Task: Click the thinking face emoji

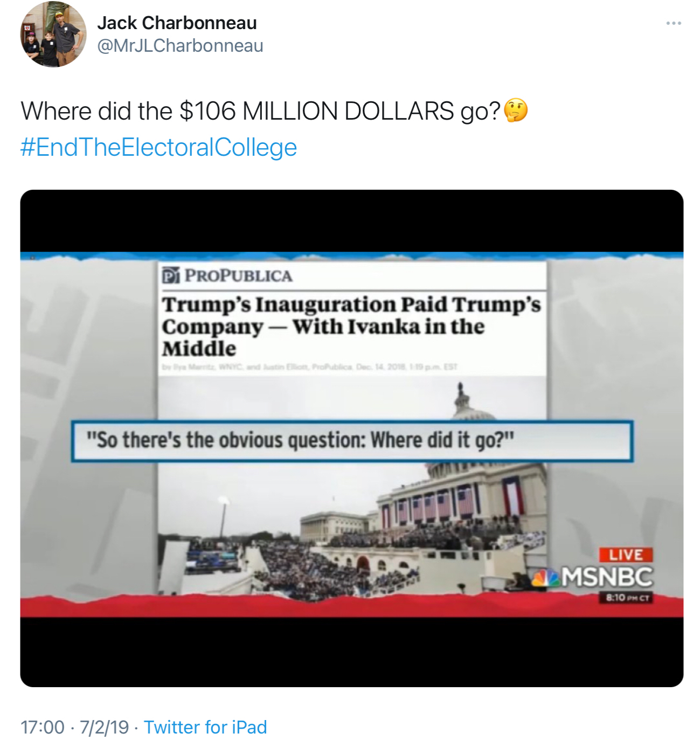Action: pos(516,111)
